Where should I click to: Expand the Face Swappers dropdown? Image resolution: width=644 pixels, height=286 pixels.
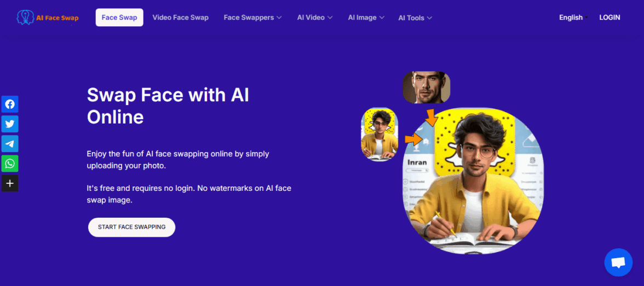252,17
